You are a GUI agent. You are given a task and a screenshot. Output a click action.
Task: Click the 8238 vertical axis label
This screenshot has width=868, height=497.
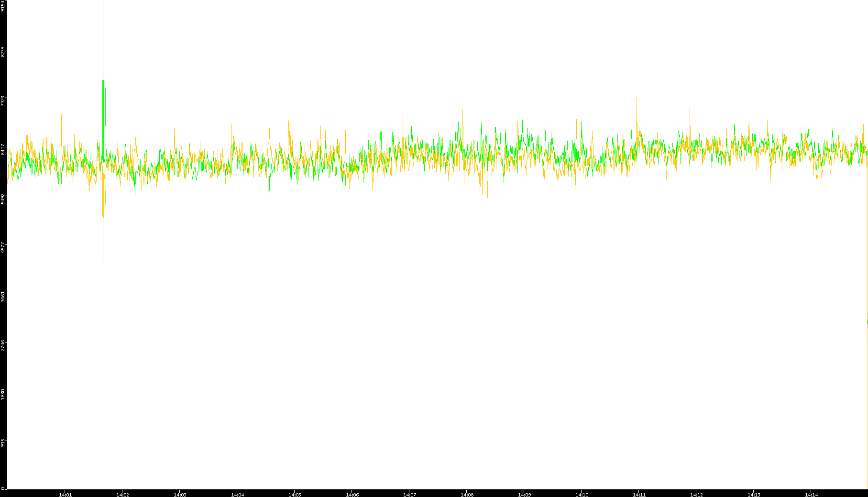click(x=3, y=52)
